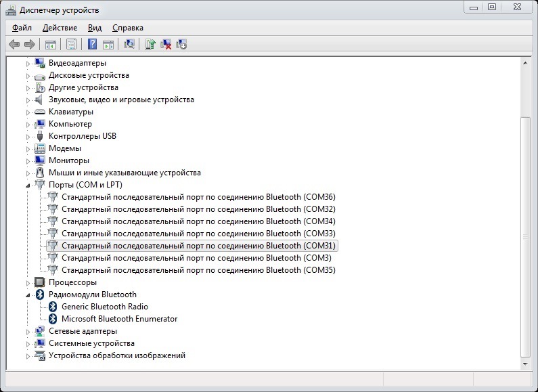
Task: Select the Bluetooth port (COM36) row
Action: click(198, 197)
